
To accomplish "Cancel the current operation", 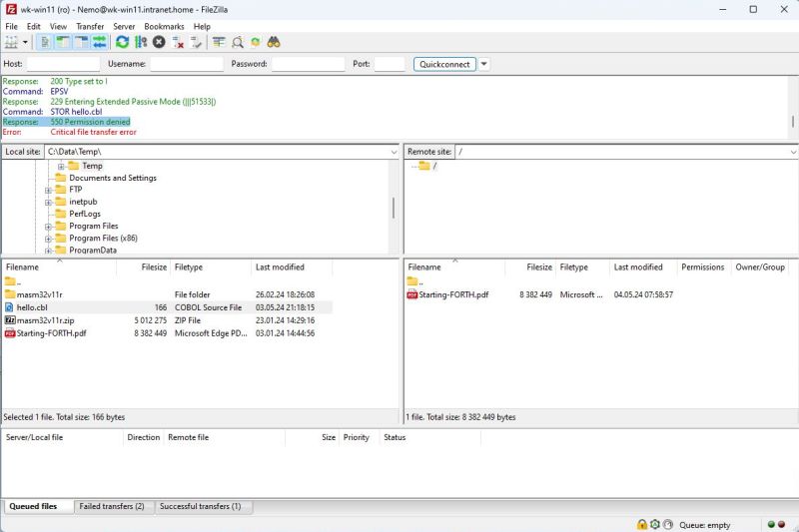I will (159, 42).
